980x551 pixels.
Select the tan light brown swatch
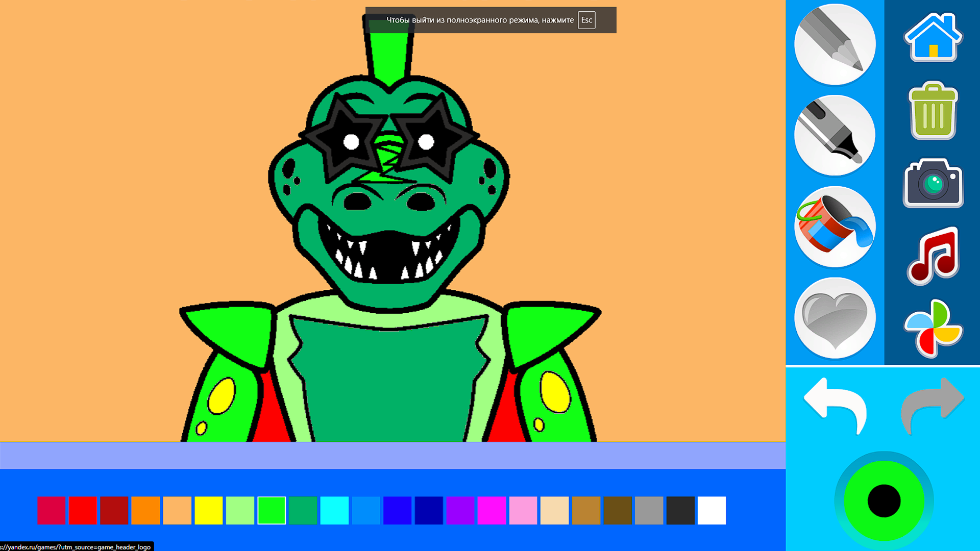click(x=586, y=510)
